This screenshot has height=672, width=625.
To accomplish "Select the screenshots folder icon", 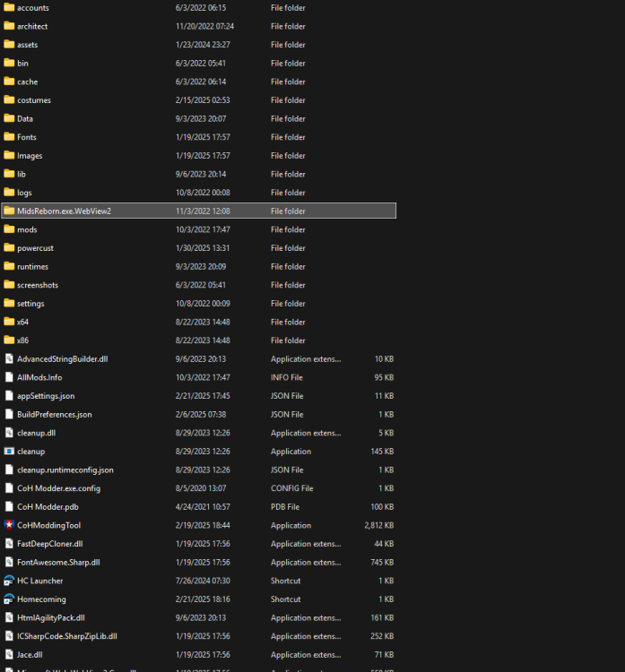I will (9, 285).
